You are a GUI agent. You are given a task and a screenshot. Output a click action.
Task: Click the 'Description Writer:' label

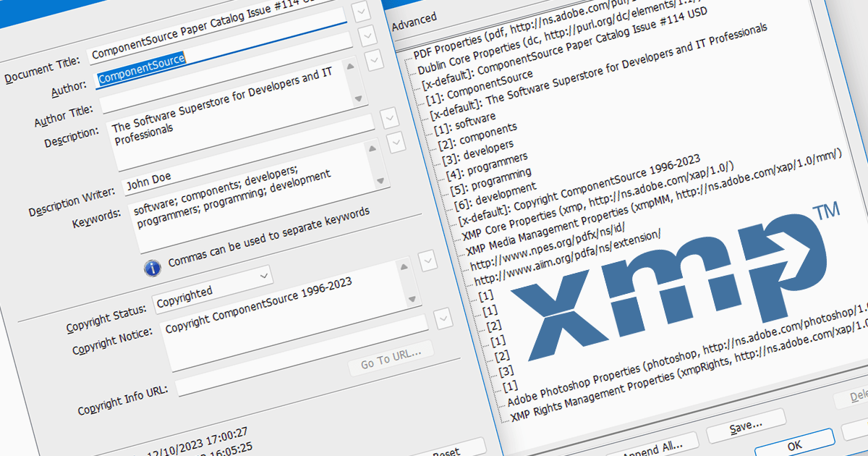73,203
